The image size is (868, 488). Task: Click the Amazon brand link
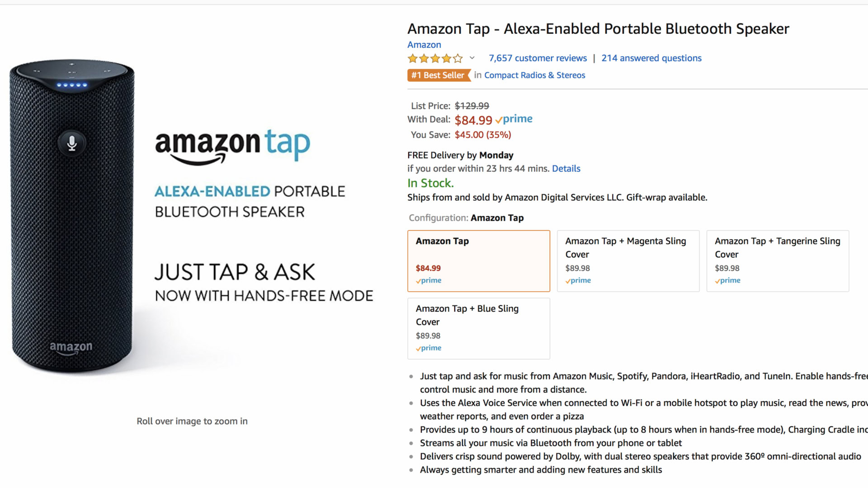424,45
